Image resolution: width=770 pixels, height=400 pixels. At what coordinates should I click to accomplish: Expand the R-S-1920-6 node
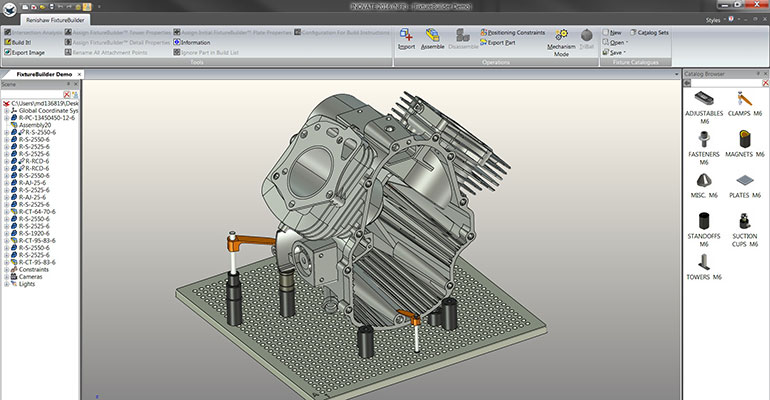6,234
